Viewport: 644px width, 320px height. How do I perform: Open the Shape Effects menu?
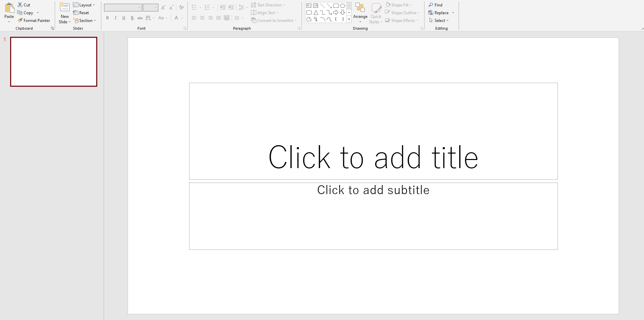pyautogui.click(x=402, y=21)
